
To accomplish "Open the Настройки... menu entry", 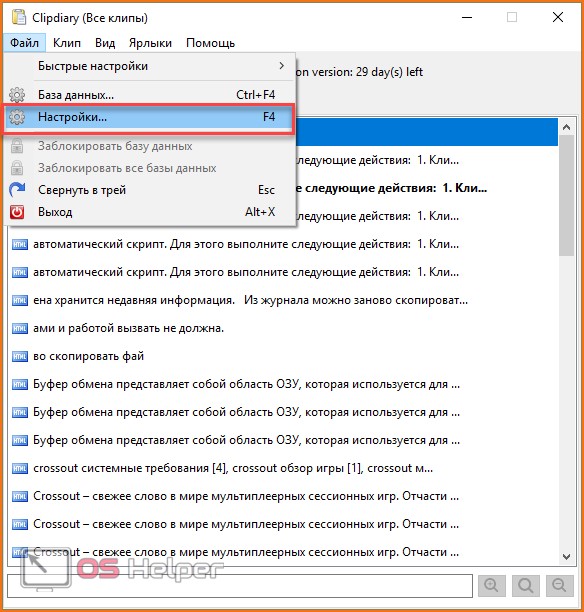I will pos(150,117).
